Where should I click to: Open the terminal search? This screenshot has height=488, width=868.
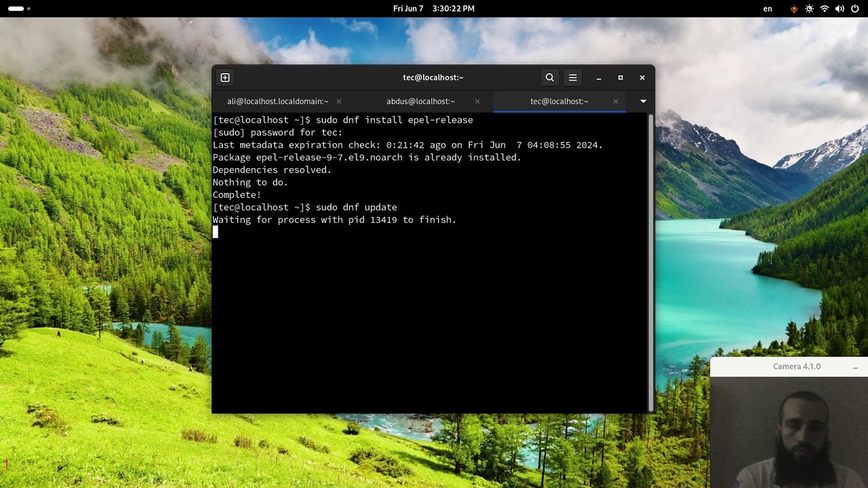click(x=550, y=77)
